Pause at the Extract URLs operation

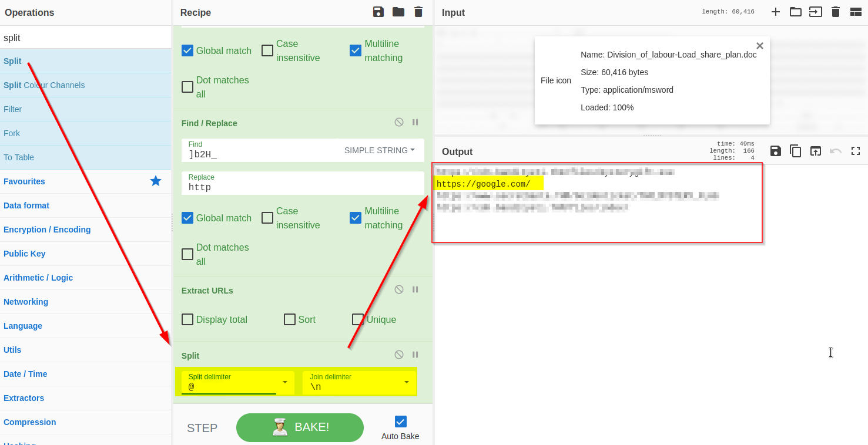click(415, 289)
